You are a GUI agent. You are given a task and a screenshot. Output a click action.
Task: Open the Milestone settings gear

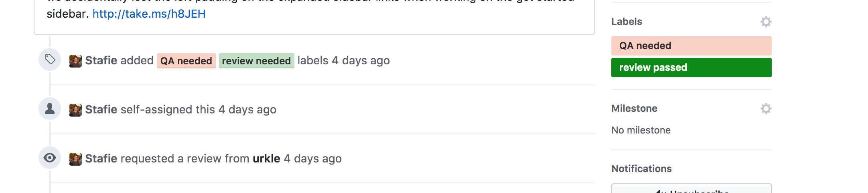pos(766,109)
